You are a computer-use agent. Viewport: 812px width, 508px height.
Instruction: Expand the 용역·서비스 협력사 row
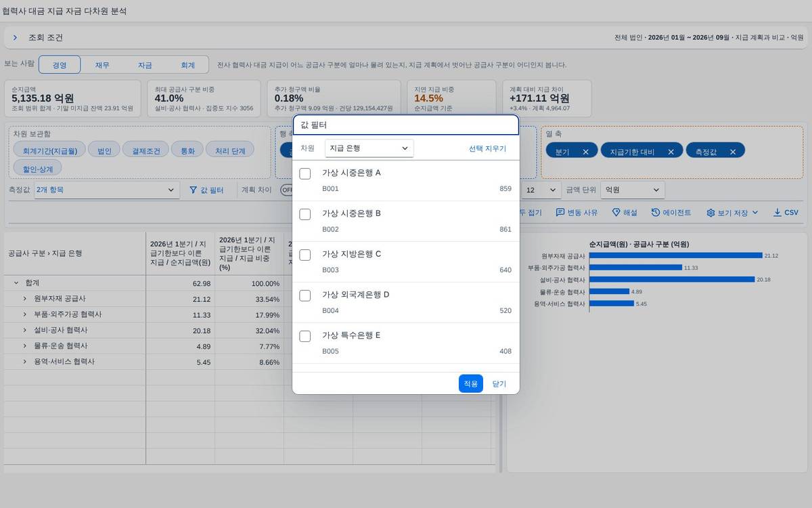pos(25,362)
